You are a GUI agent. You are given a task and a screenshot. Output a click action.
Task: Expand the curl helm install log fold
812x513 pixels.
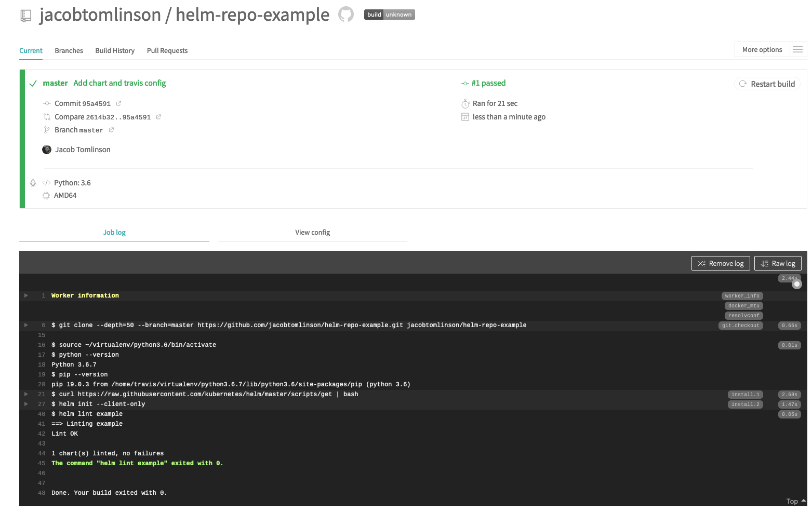tap(26, 394)
